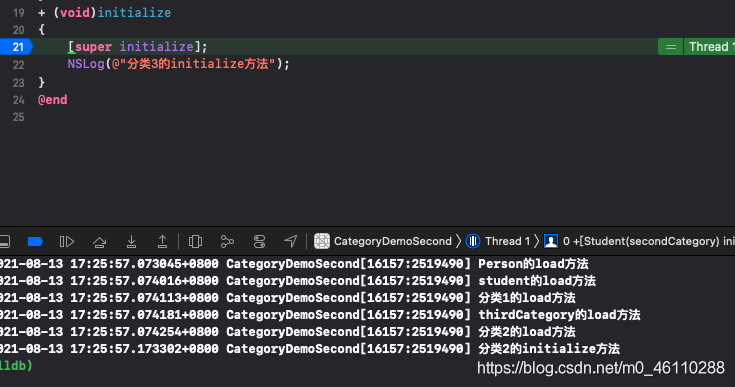This screenshot has height=387, width=735.
Task: Click line number 19 in gutter
Action: tap(18, 13)
